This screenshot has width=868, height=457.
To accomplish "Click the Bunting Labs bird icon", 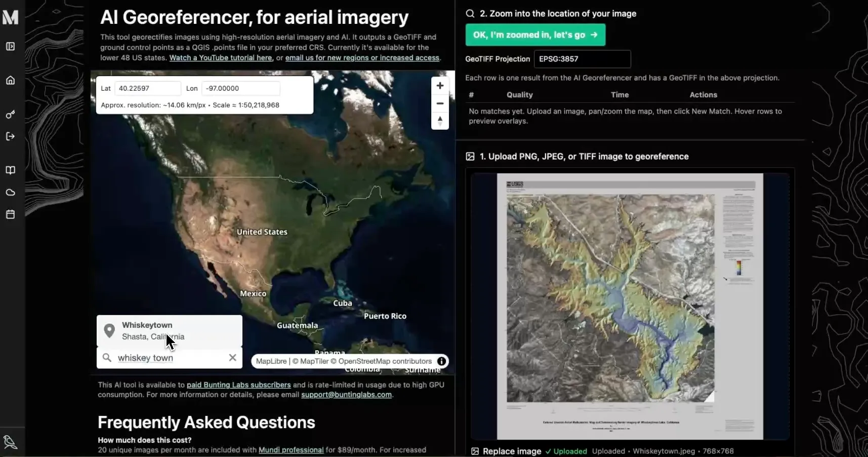I will coord(10,442).
